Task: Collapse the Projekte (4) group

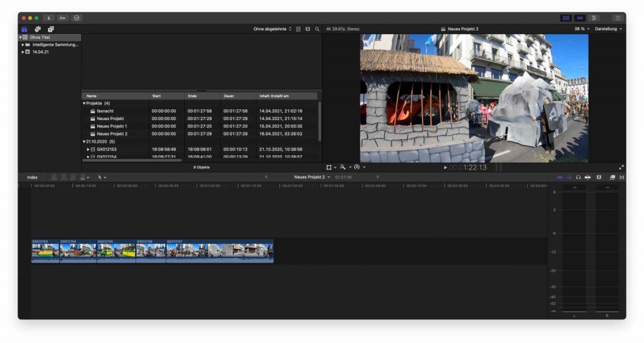Action: [x=84, y=104]
